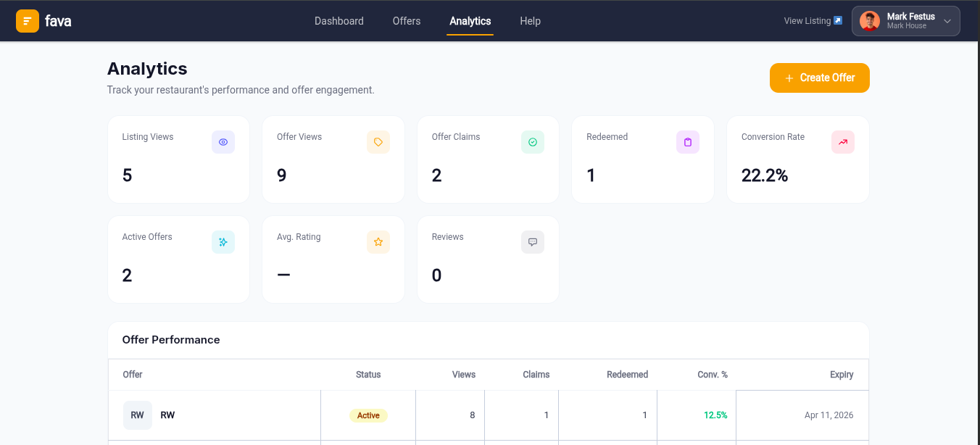Click the Expiry column header

tap(842, 375)
